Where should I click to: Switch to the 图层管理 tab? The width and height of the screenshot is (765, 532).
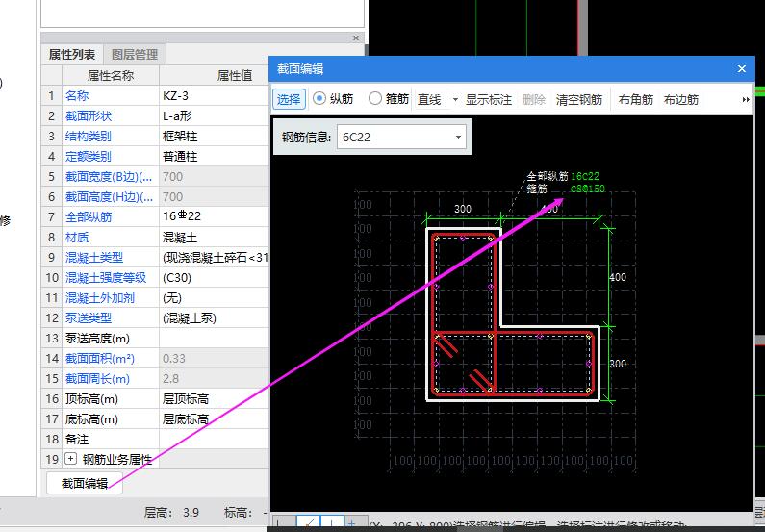pos(135,54)
